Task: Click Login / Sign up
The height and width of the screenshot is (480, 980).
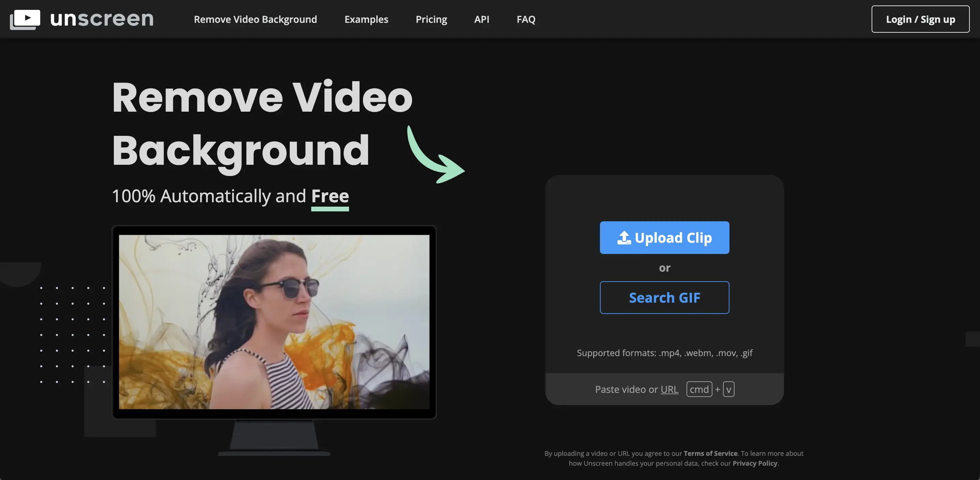Action: click(x=920, y=19)
